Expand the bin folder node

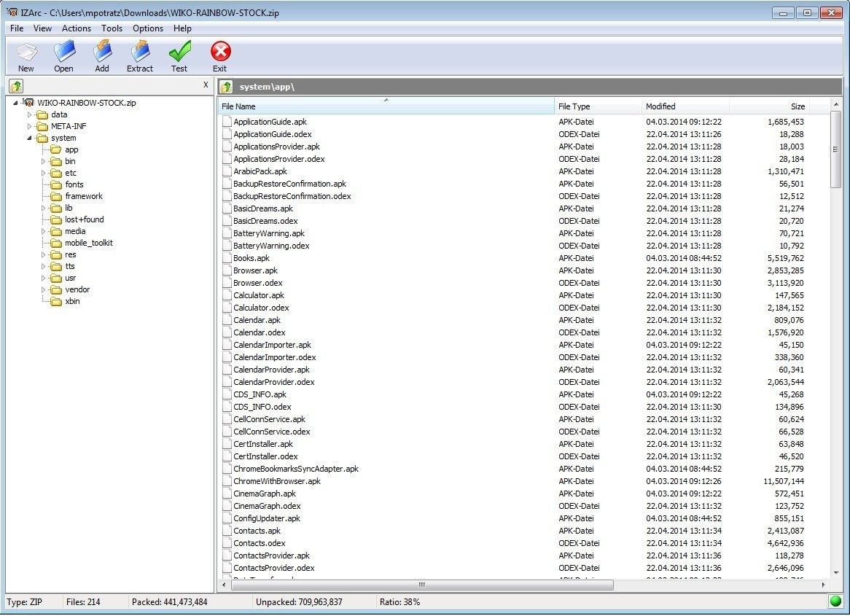(x=43, y=162)
